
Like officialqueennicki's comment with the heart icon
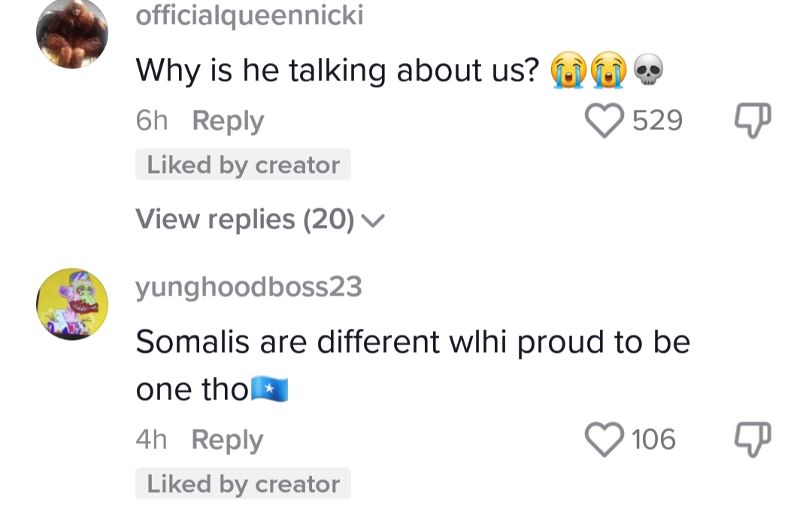coord(605,121)
